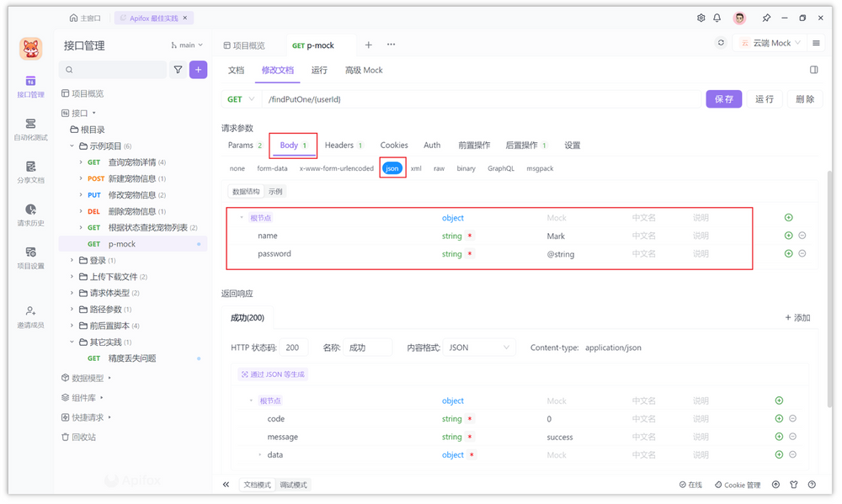The image size is (842, 504).
Task: Add a child node to request 根节点
Action: point(788,218)
